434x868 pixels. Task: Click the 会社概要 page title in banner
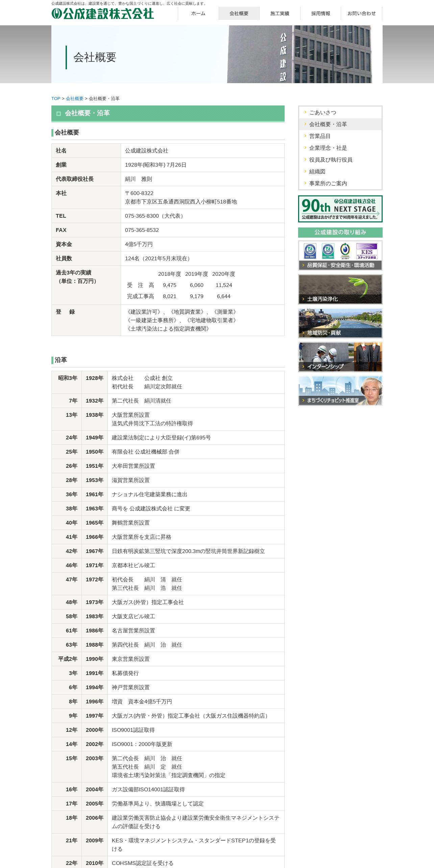click(95, 57)
